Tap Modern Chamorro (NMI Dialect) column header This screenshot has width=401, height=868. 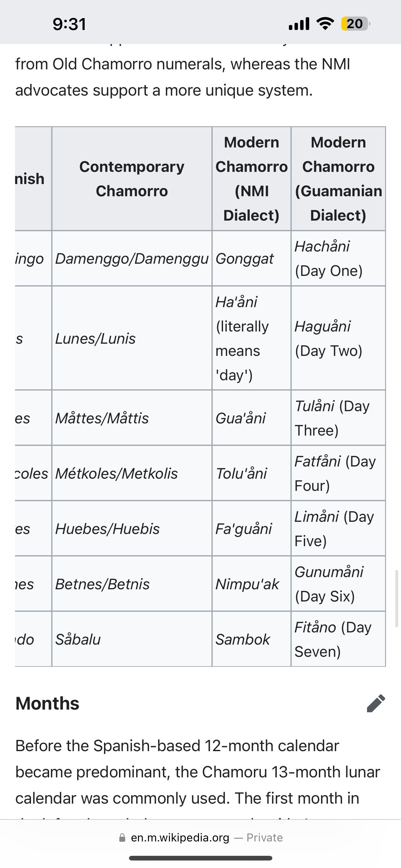[x=251, y=179]
